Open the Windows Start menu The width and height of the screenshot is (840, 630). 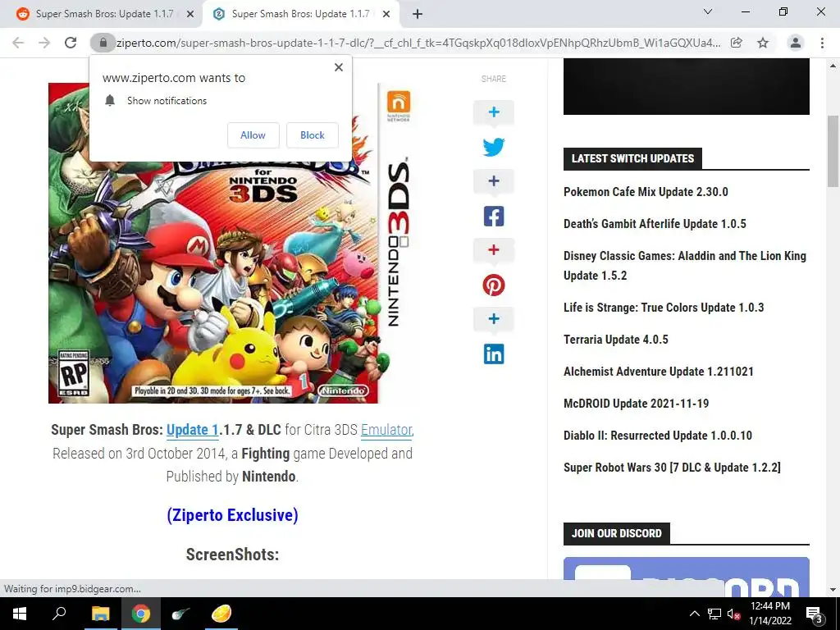[20, 614]
